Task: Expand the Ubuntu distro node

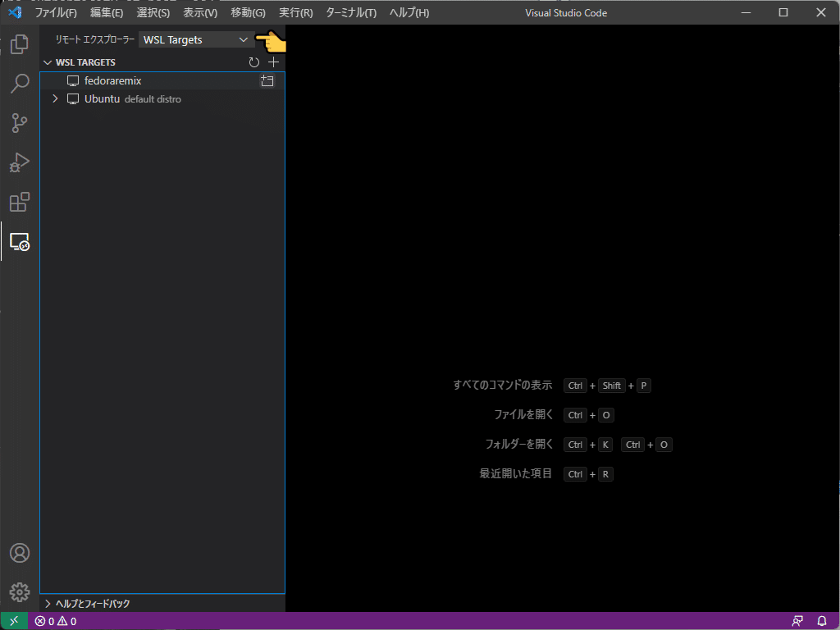Action: coord(55,99)
